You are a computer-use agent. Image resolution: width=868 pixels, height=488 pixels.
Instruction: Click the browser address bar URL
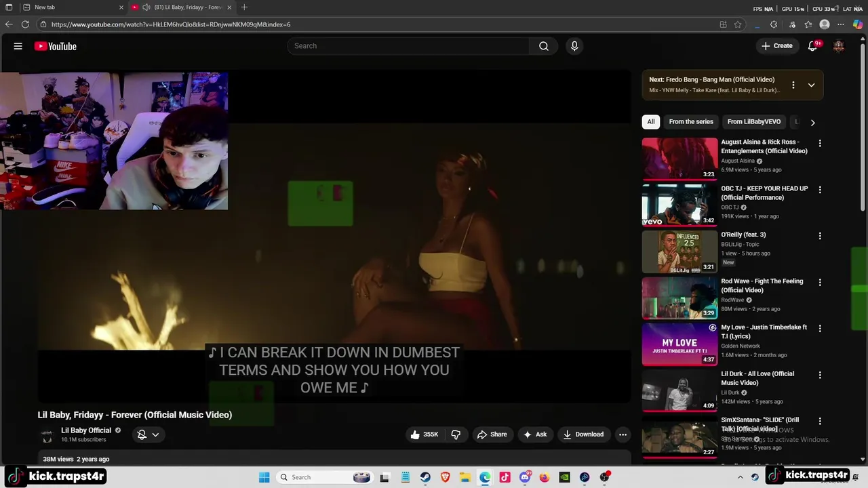pos(171,24)
